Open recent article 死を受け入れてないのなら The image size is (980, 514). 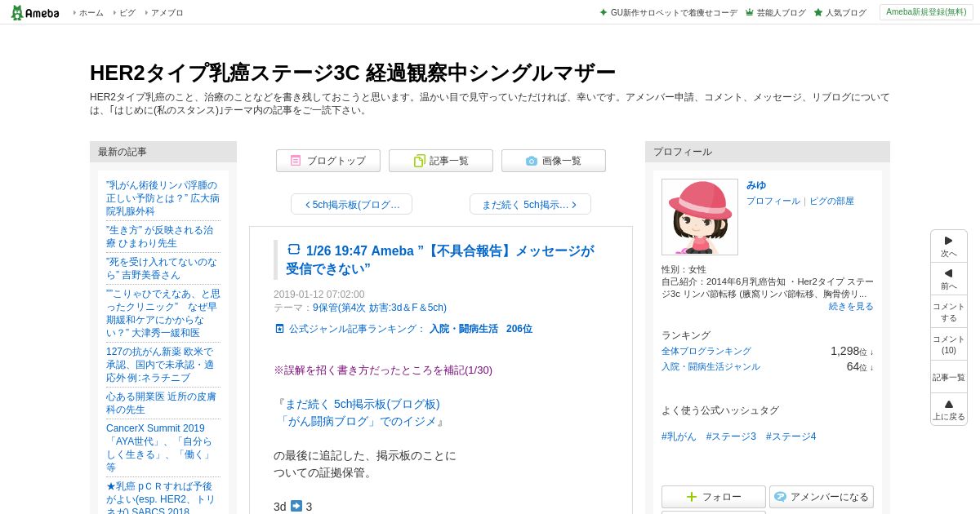pyautogui.click(x=163, y=268)
